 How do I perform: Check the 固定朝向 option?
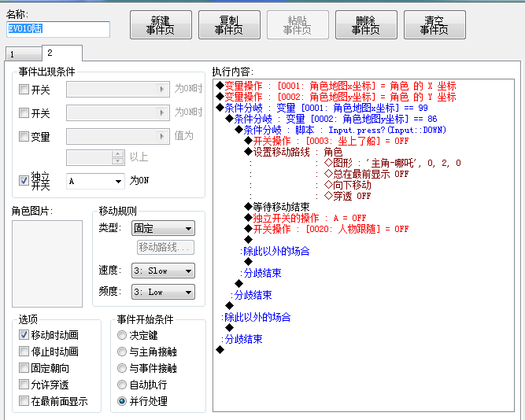24,368
